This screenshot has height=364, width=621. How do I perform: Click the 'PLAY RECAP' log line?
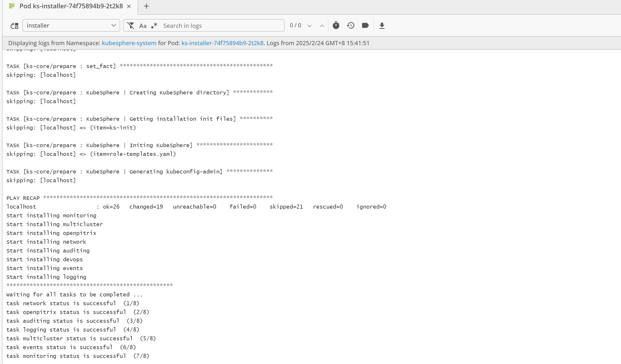click(139, 198)
